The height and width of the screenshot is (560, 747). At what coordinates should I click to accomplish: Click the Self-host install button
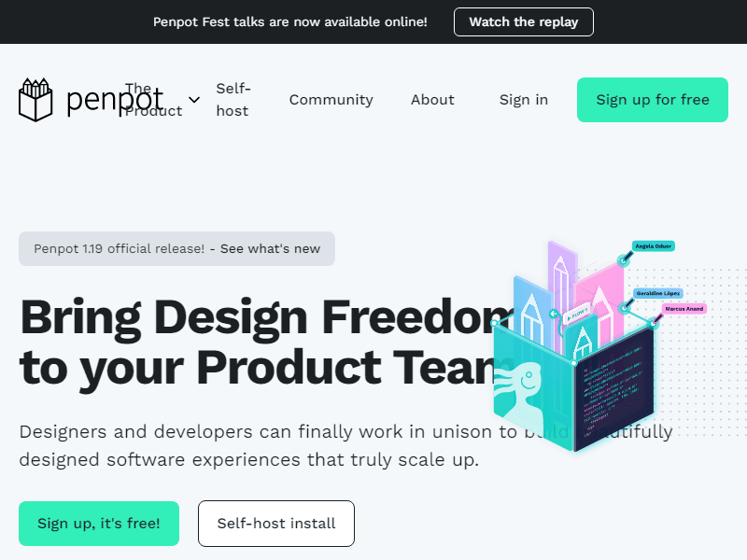coord(276,524)
